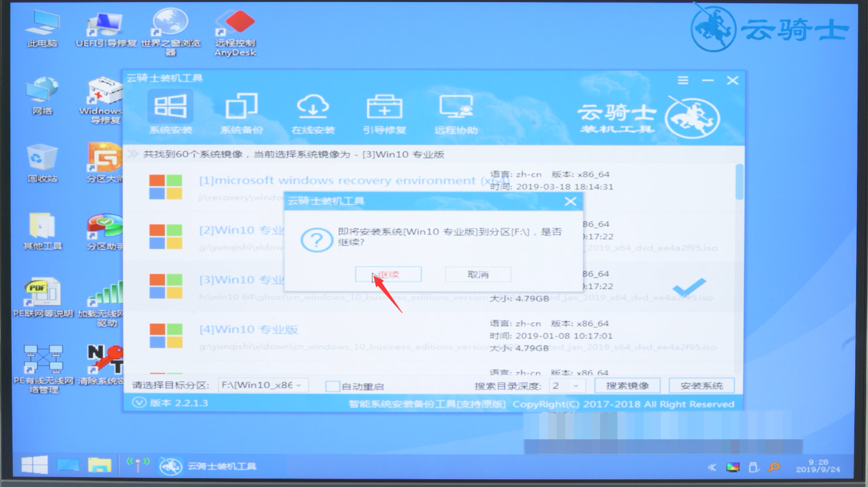Image resolution: width=868 pixels, height=487 pixels.
Task: Open the hamburger menu in the tool's title bar
Action: pos(683,80)
